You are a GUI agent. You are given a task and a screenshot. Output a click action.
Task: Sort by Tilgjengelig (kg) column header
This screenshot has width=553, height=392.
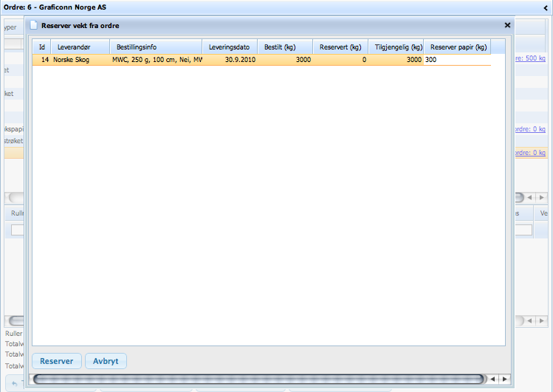point(396,47)
